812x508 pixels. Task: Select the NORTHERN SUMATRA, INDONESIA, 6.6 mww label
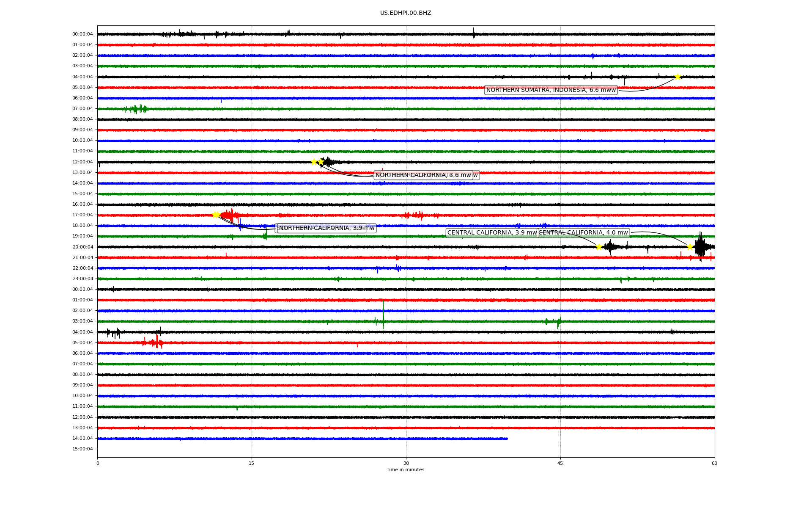551,90
